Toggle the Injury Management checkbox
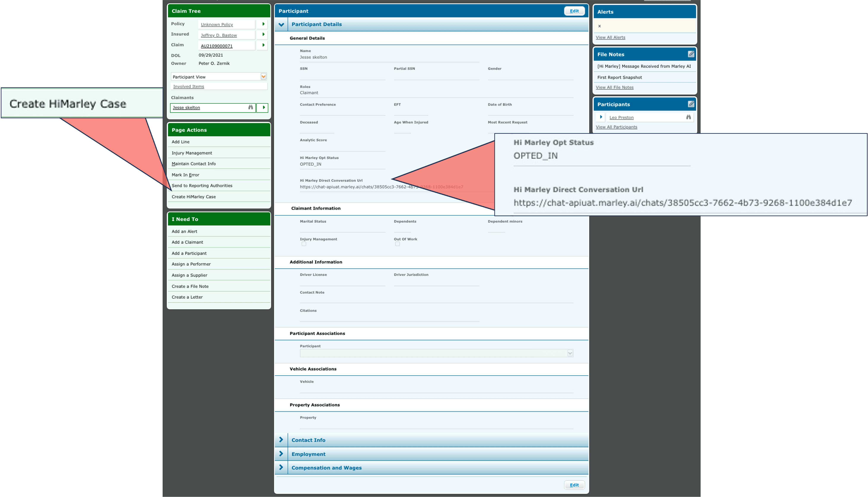The height and width of the screenshot is (497, 868). tap(303, 244)
